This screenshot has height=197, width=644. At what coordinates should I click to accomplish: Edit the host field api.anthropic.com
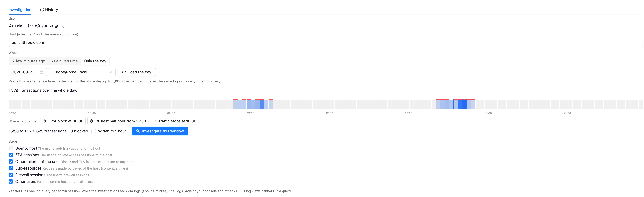click(325, 43)
